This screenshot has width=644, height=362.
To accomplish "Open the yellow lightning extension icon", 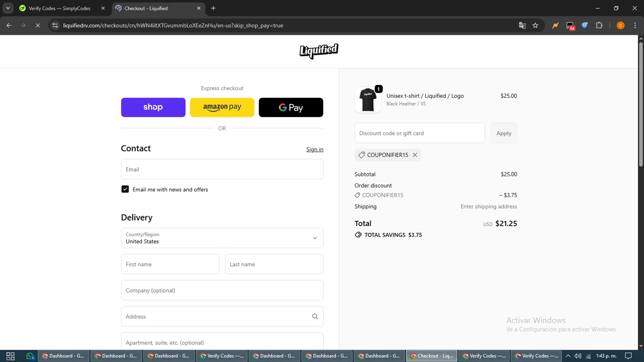I will (556, 25).
